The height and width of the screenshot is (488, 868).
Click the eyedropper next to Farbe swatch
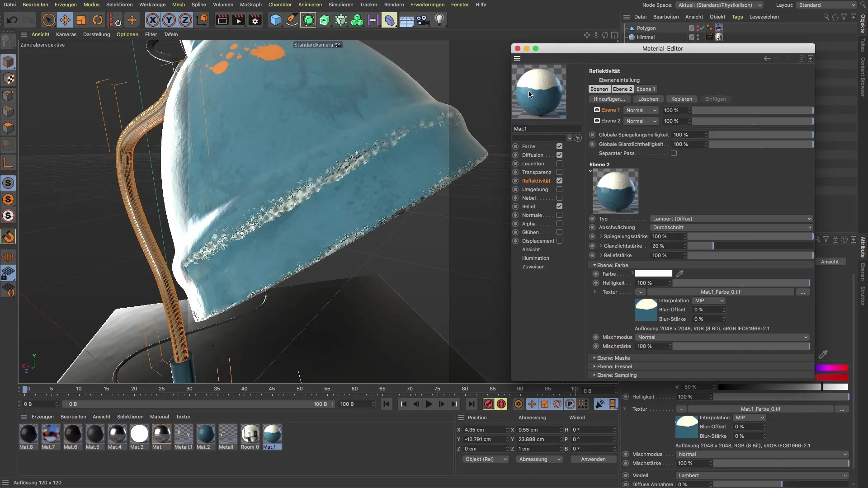point(680,273)
